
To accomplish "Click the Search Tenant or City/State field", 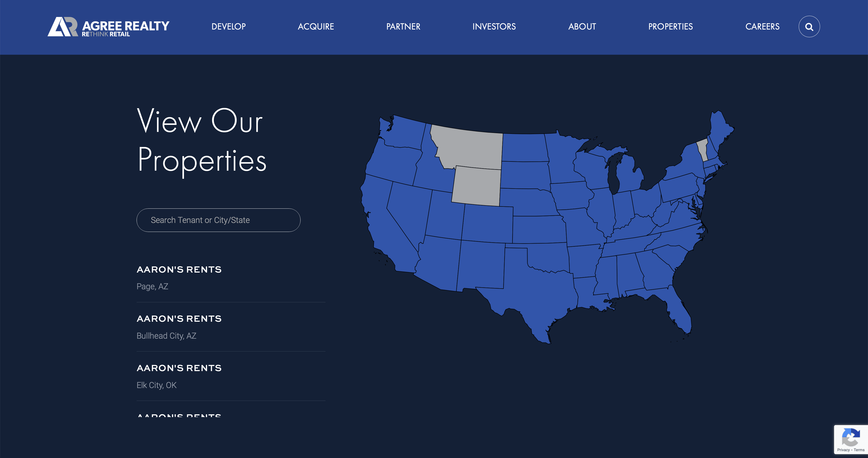I will (x=218, y=220).
